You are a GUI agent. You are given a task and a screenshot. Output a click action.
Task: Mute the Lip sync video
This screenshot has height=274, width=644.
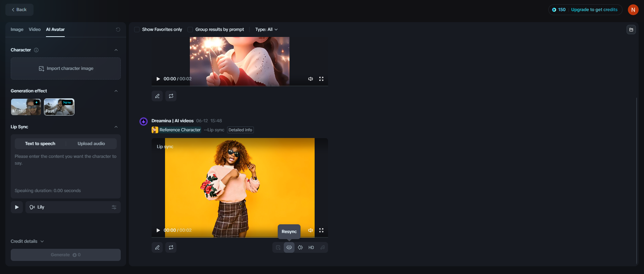tap(311, 230)
